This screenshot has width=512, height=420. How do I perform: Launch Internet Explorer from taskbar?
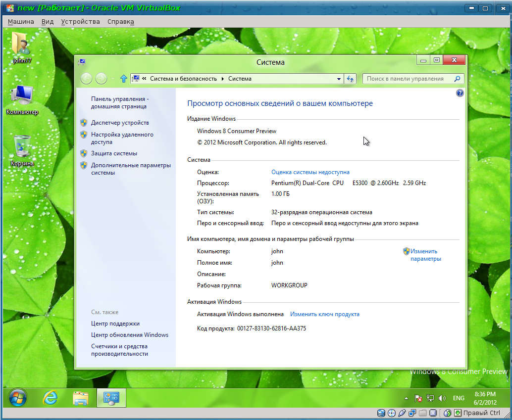point(50,398)
